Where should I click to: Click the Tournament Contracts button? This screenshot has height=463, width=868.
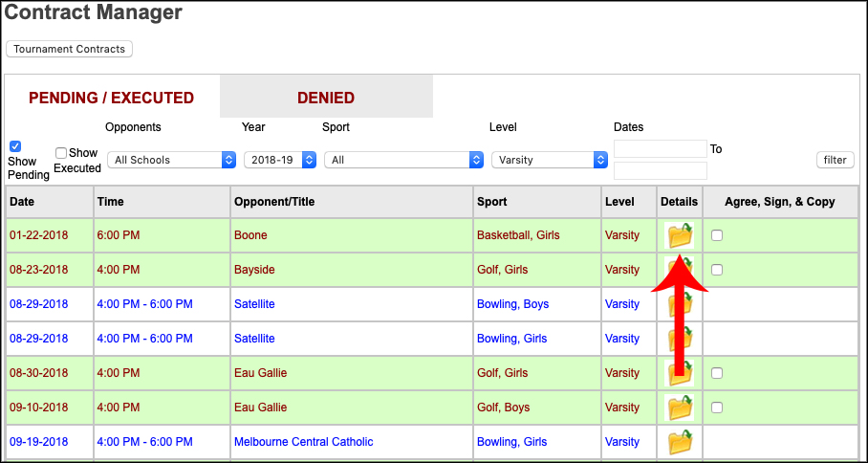pos(69,49)
